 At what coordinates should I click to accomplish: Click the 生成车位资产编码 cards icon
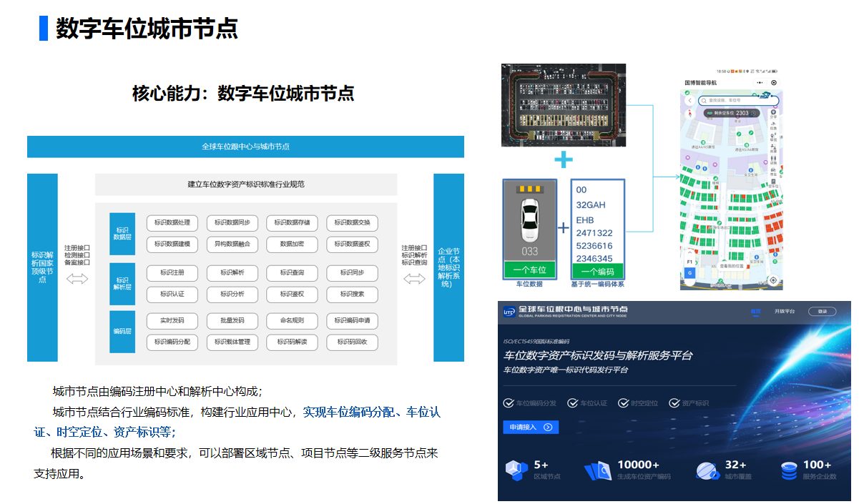click(598, 470)
